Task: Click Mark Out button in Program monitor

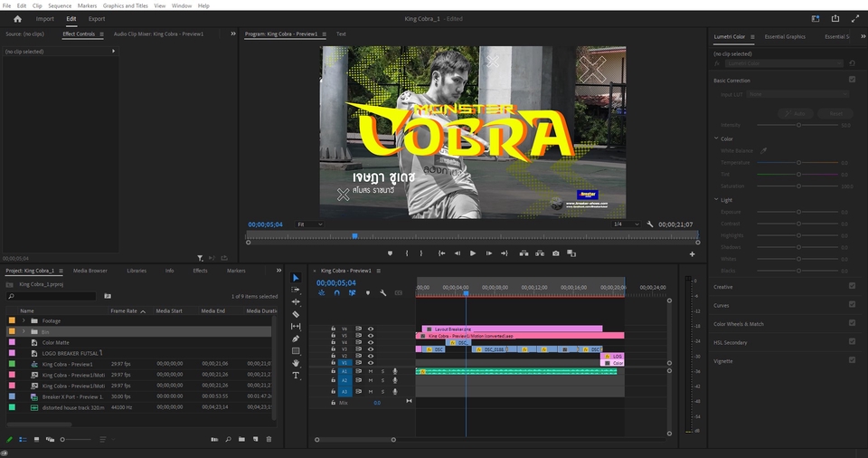Action: pyautogui.click(x=421, y=253)
